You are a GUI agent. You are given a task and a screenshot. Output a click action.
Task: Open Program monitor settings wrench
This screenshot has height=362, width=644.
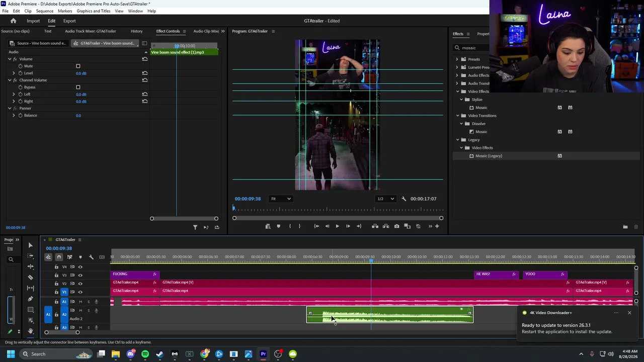click(x=404, y=199)
